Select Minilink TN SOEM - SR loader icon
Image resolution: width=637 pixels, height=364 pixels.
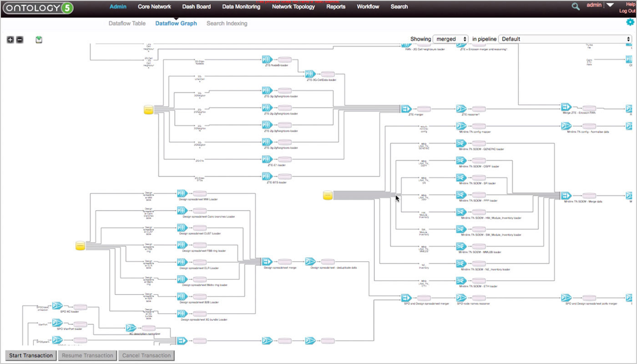pyautogui.click(x=461, y=177)
